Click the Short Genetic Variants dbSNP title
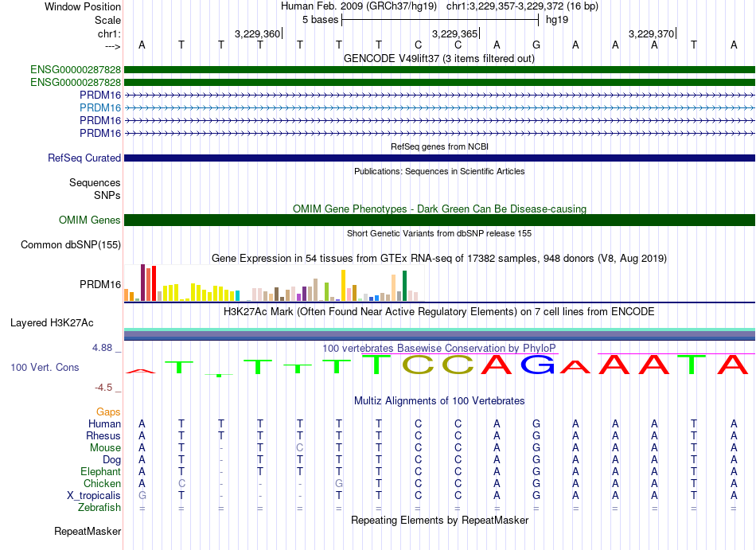 [439, 233]
